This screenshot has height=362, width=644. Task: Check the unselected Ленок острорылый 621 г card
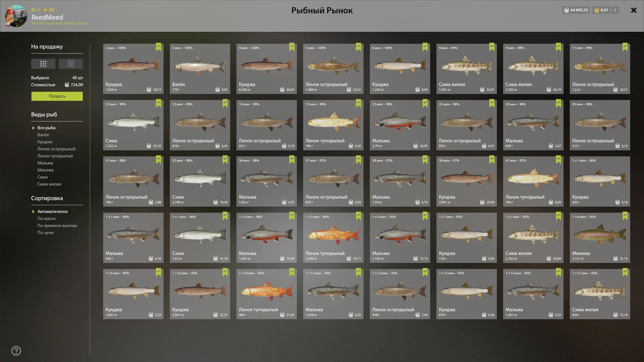[x=267, y=125]
